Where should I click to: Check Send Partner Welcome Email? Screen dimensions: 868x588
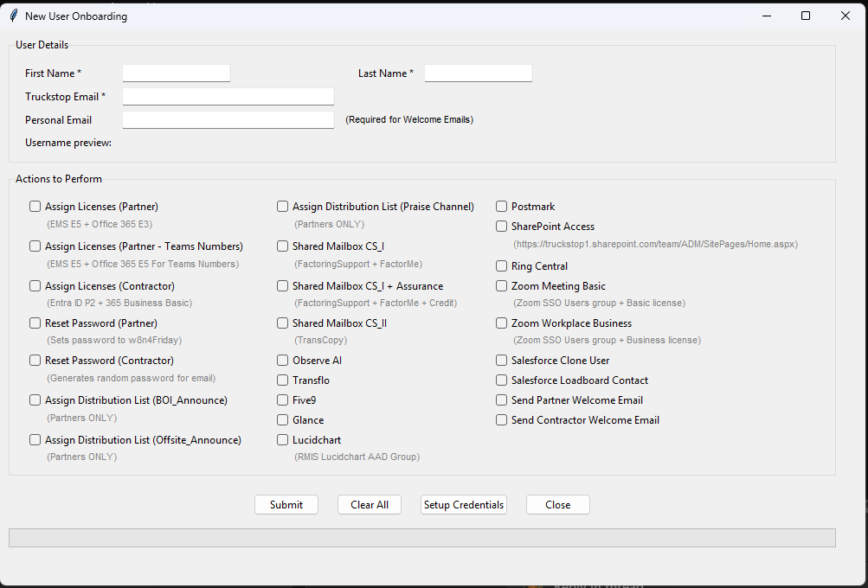(x=501, y=399)
